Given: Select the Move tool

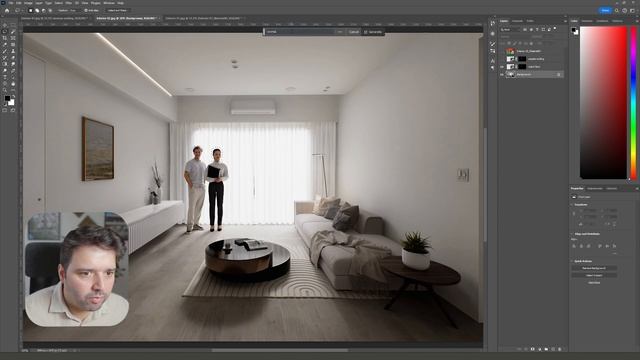Looking at the screenshot, I should [x=4, y=25].
